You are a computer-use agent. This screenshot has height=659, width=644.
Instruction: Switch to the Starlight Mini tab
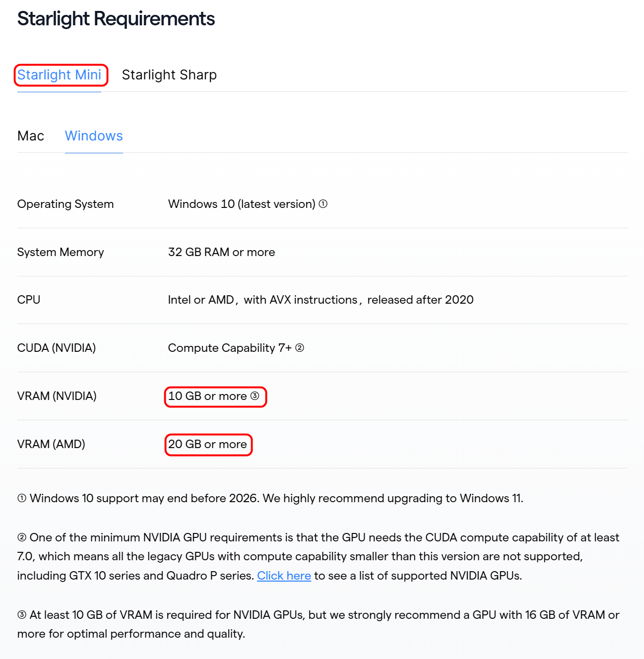point(60,75)
